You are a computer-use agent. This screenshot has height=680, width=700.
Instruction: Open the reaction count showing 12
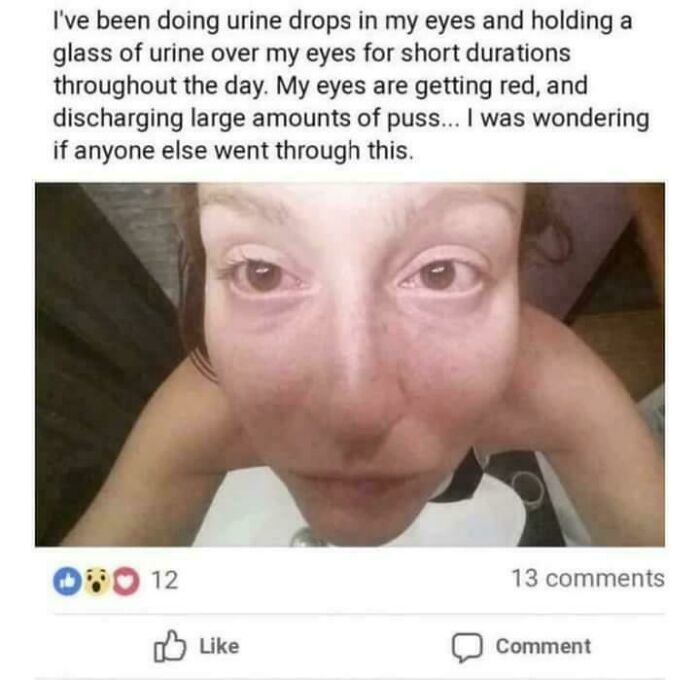click(165, 580)
